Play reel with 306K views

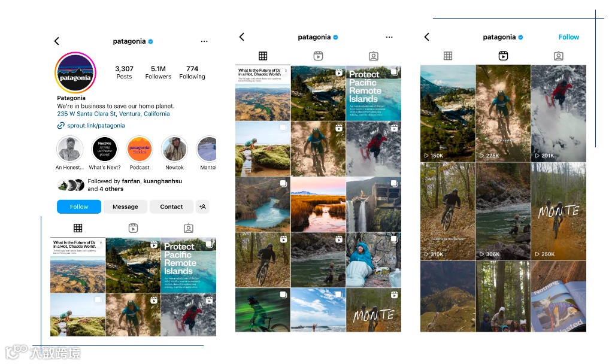tap(503, 211)
